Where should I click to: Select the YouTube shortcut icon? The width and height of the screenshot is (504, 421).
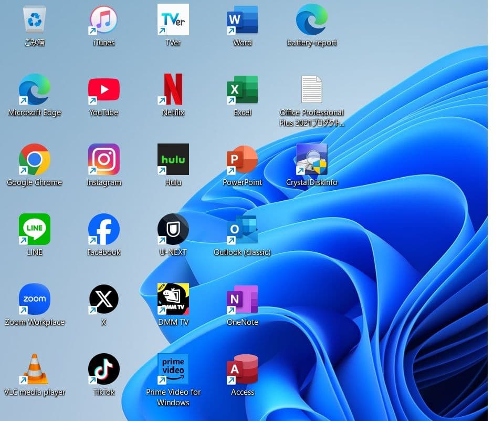point(103,90)
